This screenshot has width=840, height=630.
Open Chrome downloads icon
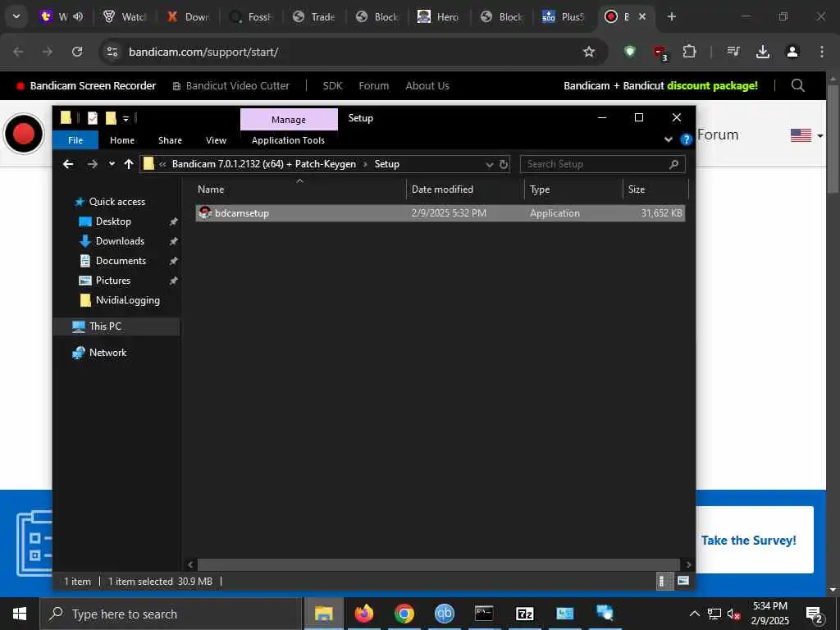tap(763, 52)
